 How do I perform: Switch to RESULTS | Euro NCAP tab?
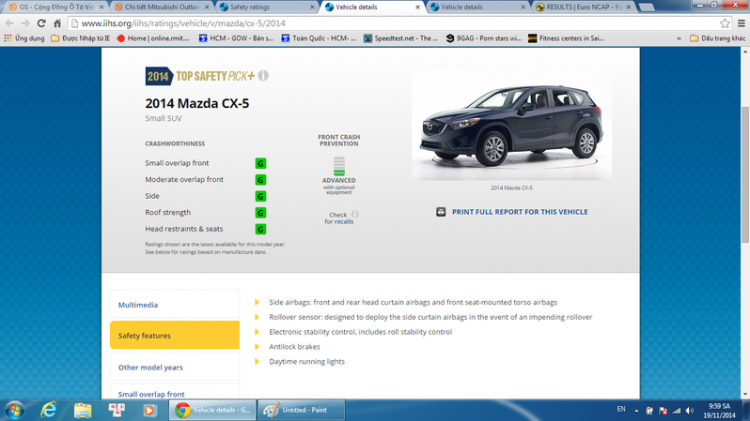584,7
